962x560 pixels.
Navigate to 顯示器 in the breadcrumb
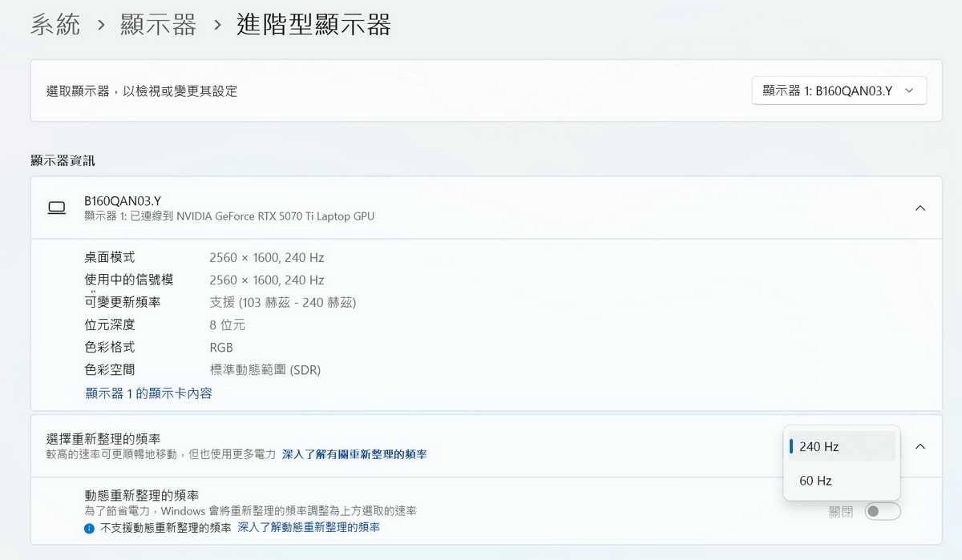pos(158,26)
